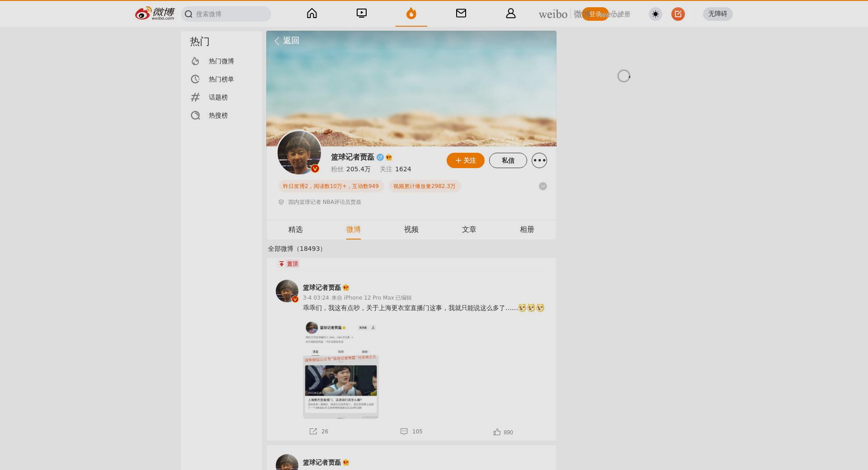Switch to the 微博 tab
Viewport: 868px width, 470px height.
point(354,230)
